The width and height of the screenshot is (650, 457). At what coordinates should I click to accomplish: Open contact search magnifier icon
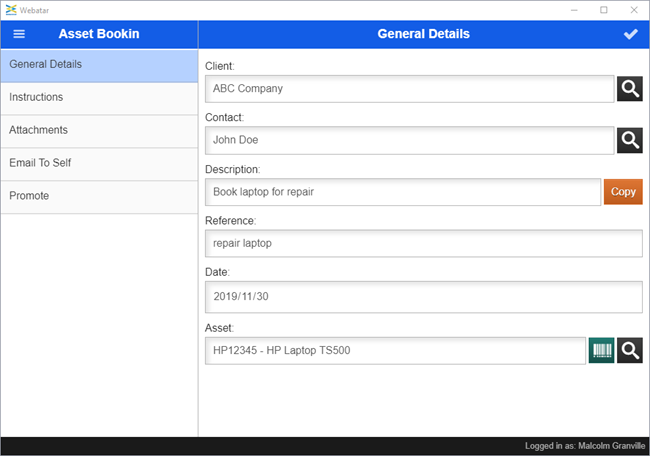point(629,140)
